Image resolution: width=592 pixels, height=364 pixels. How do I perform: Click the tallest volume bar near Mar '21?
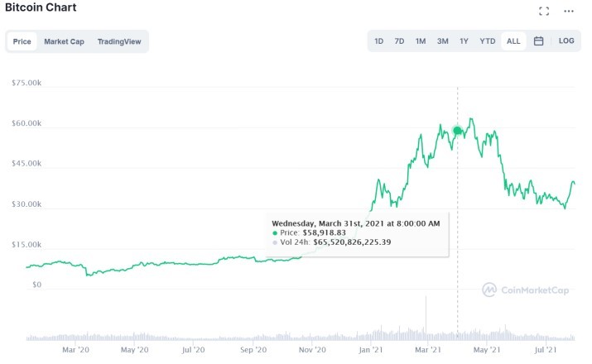click(426, 318)
